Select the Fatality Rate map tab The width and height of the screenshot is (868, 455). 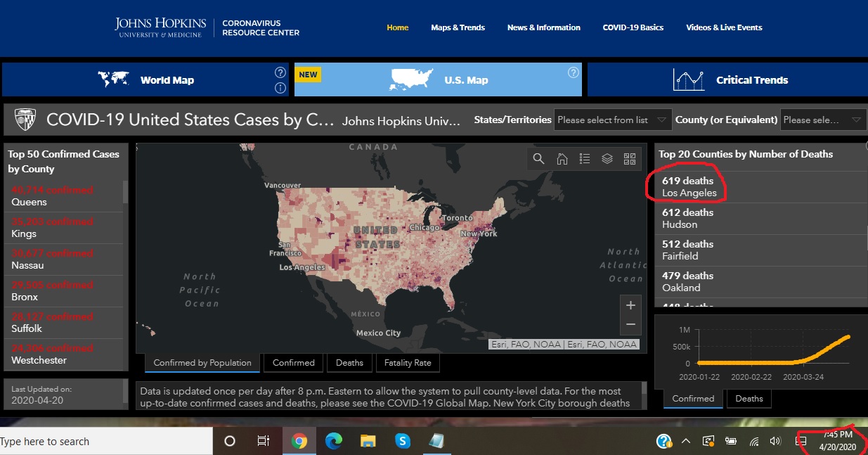point(408,363)
